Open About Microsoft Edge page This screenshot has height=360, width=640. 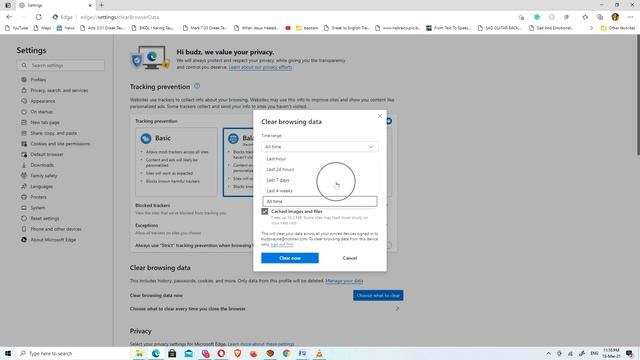click(53, 240)
